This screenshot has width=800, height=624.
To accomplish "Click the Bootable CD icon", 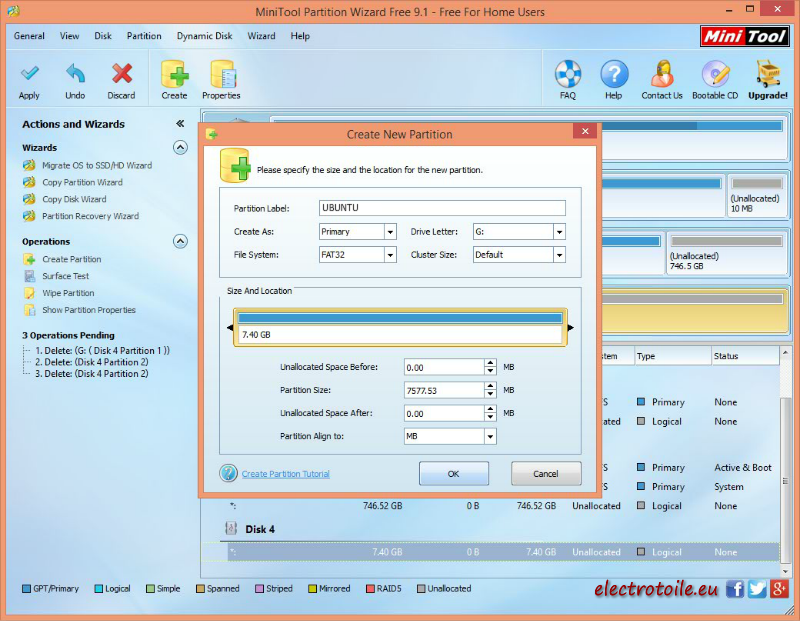I will [x=715, y=74].
